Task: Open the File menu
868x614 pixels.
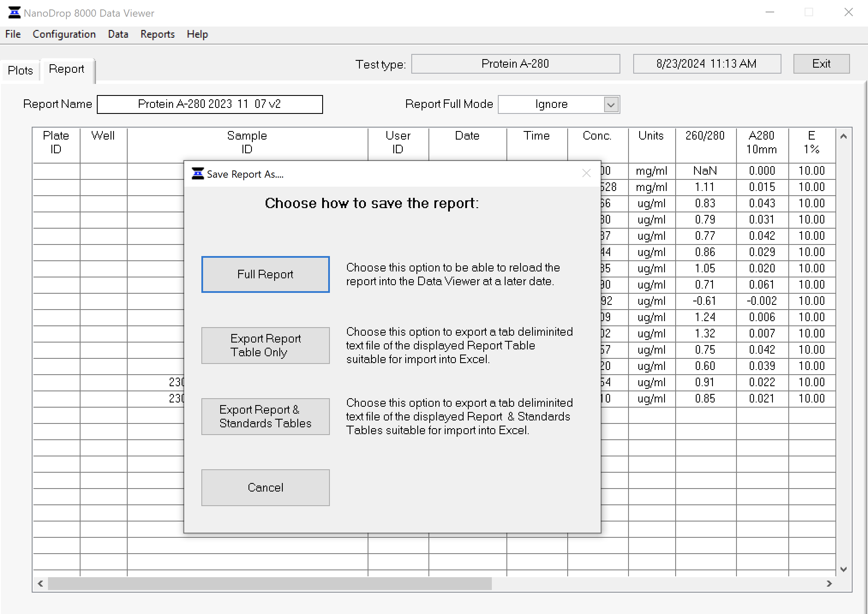Action: click(x=13, y=34)
